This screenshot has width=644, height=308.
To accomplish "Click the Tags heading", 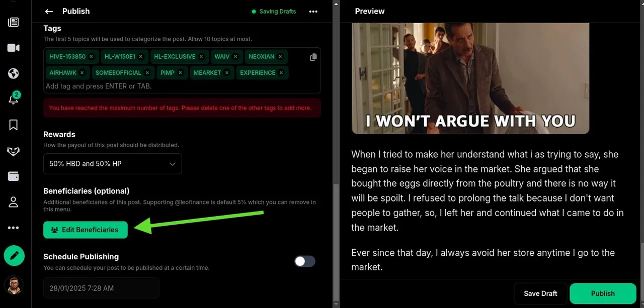I will [52, 28].
